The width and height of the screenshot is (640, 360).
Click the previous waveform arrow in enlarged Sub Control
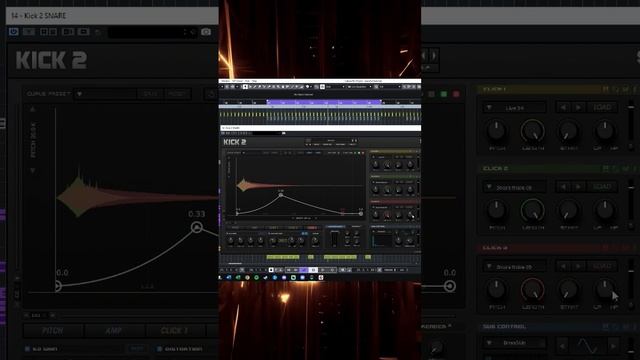tap(562, 346)
